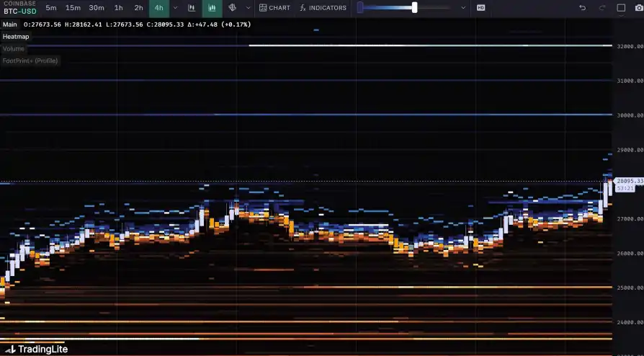Open the INDICATORS panel
The image size is (644, 356).
click(323, 8)
